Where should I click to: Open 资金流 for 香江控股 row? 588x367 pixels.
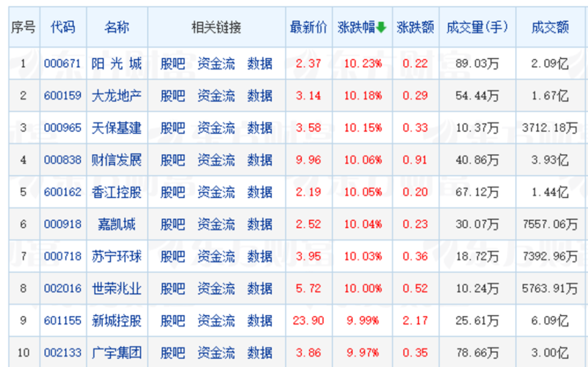coord(216,192)
